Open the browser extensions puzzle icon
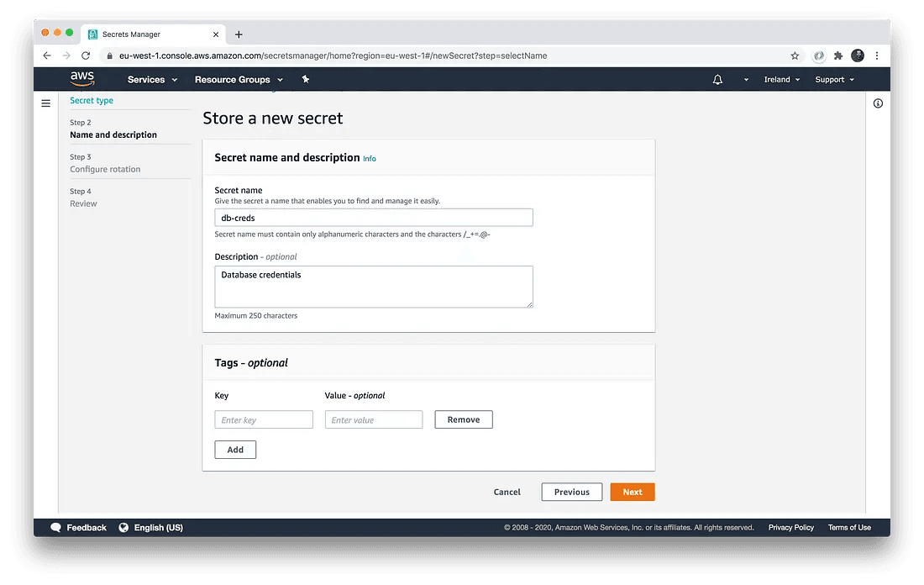The image size is (924, 585). click(x=838, y=55)
